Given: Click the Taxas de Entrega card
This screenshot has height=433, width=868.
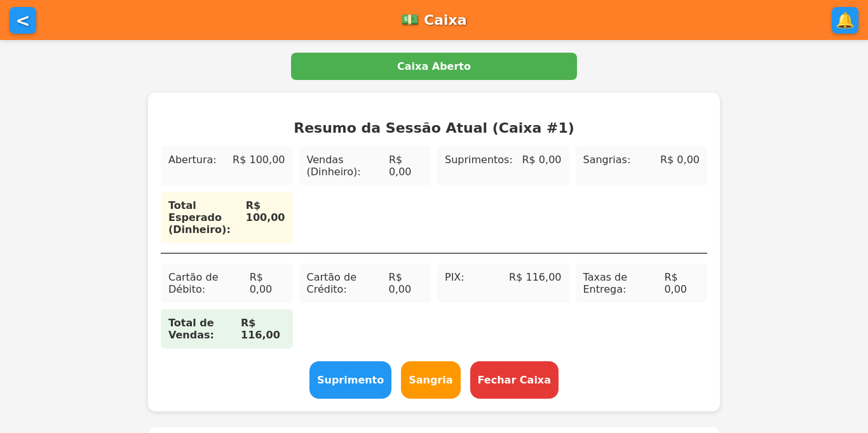Looking at the screenshot, I should point(641,283).
